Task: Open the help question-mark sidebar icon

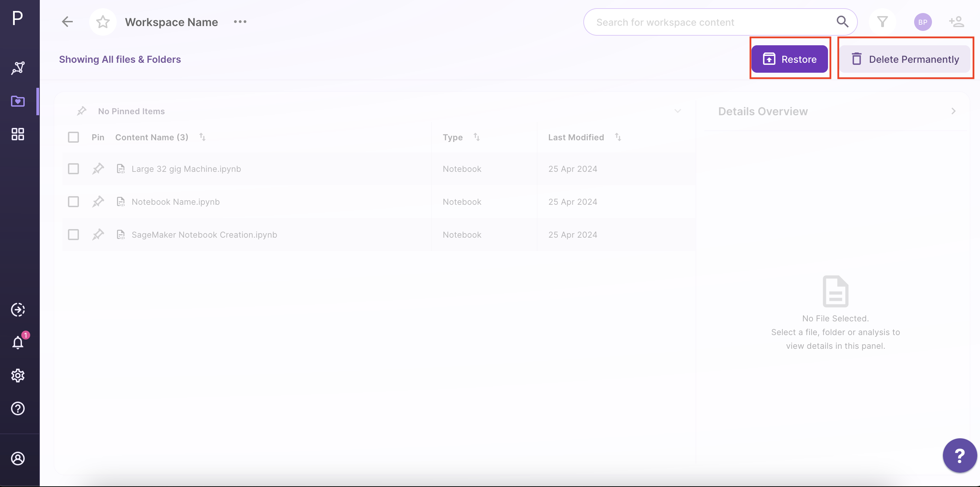Action: click(x=18, y=409)
